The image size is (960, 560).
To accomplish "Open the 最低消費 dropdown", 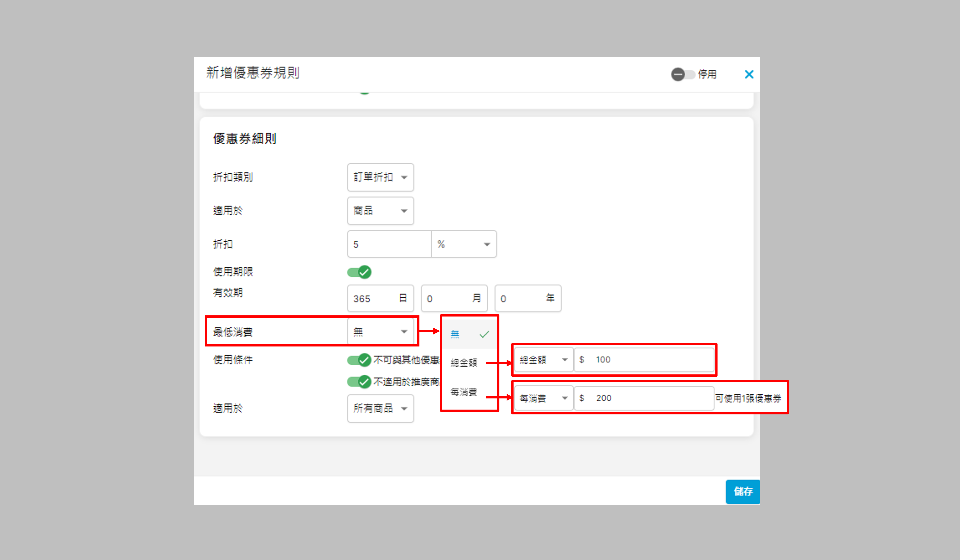I will (x=380, y=332).
